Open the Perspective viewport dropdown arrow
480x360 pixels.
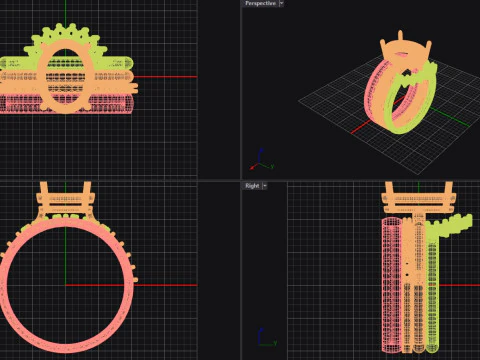[281, 3]
